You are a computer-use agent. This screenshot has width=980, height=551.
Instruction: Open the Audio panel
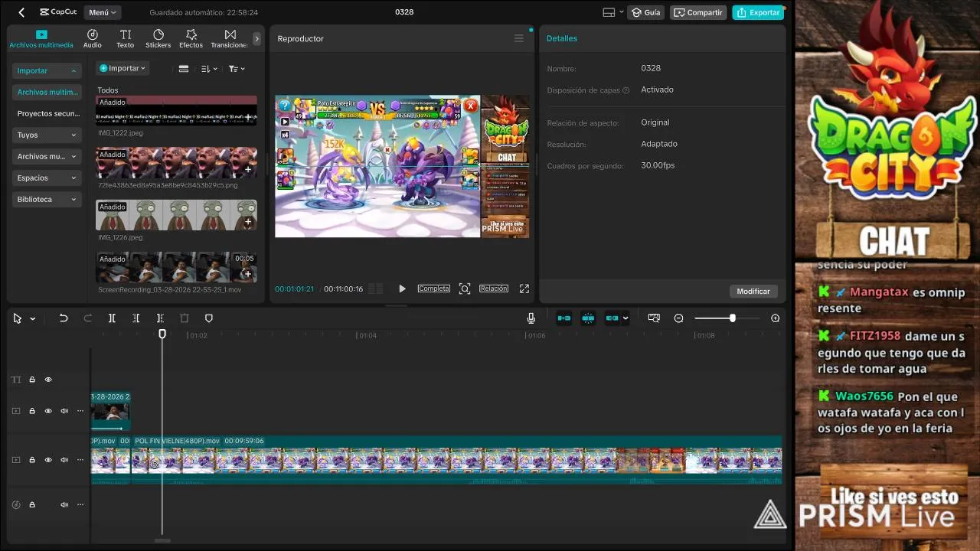coord(92,38)
